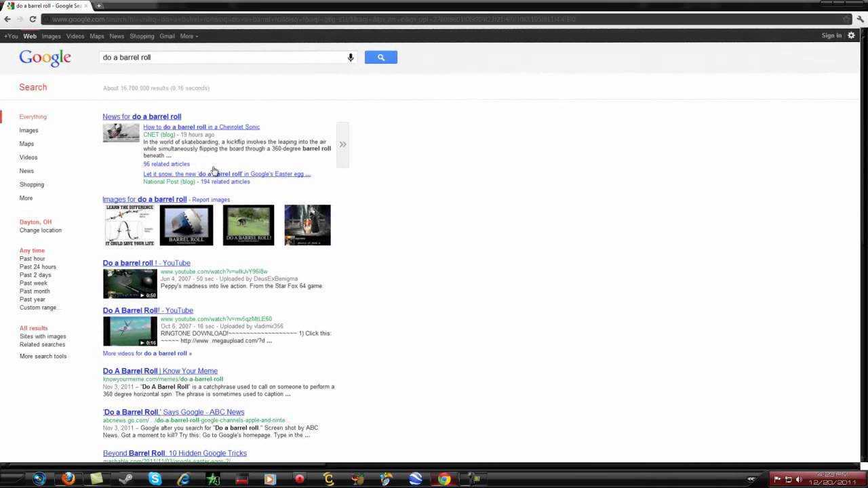Choose 'Sites with images' option
Screen dimensions: 868x488
point(43,337)
